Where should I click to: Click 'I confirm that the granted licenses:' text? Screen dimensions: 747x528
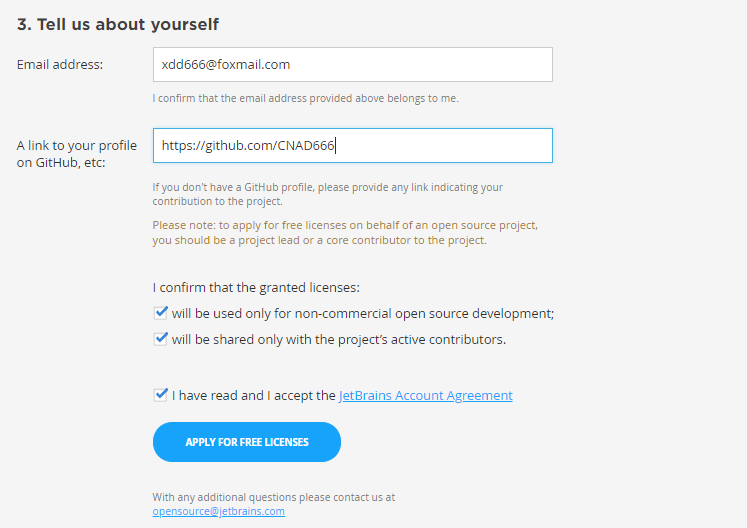pos(256,287)
